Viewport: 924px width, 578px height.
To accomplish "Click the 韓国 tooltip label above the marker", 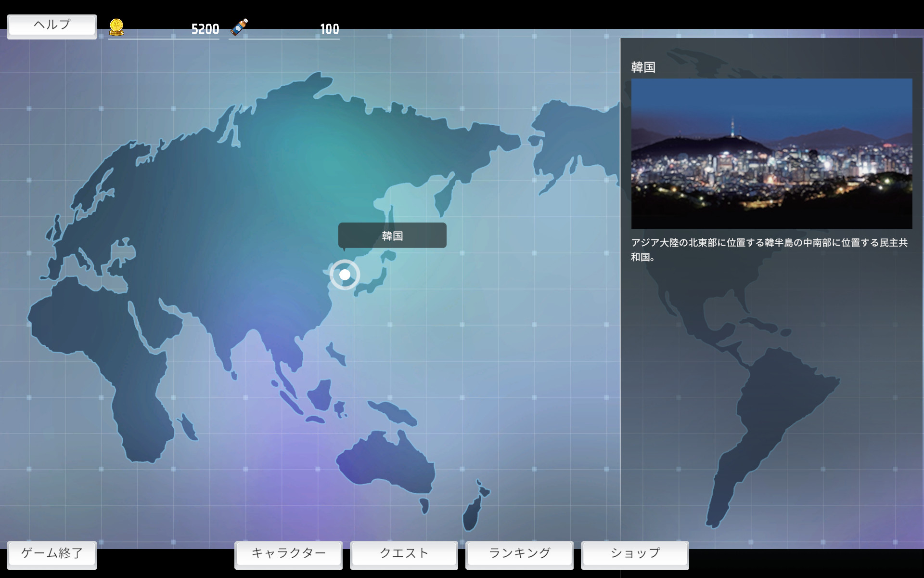I will (x=392, y=236).
